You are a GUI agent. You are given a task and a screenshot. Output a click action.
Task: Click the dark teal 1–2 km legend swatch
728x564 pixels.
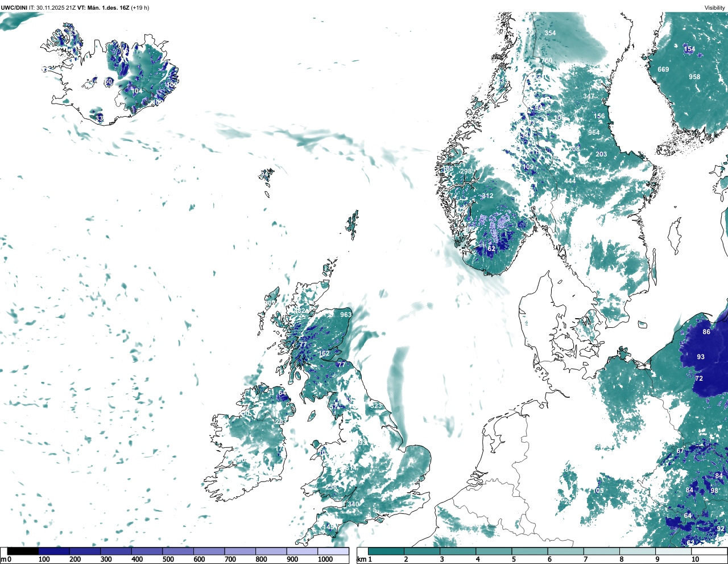[386, 551]
